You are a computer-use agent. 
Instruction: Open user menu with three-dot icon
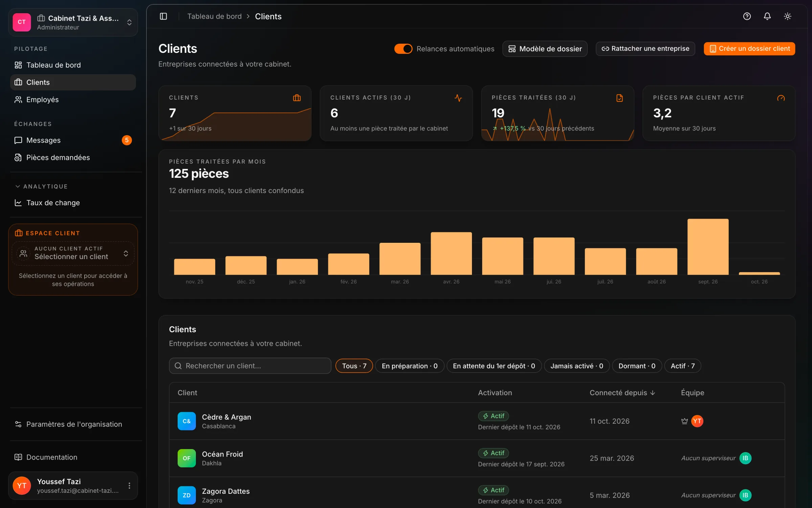pos(129,486)
